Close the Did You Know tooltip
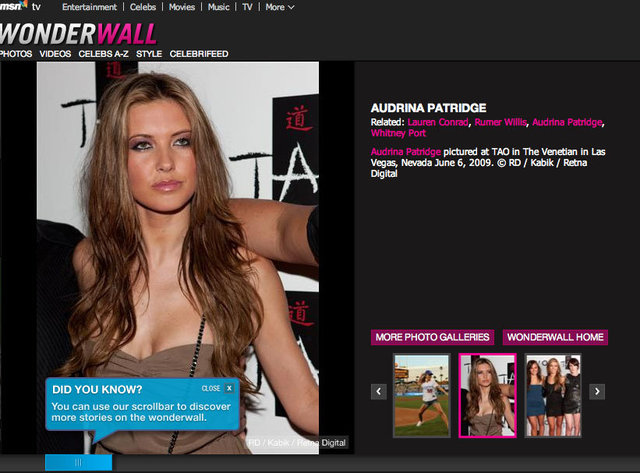The width and height of the screenshot is (640, 473). tap(229, 388)
